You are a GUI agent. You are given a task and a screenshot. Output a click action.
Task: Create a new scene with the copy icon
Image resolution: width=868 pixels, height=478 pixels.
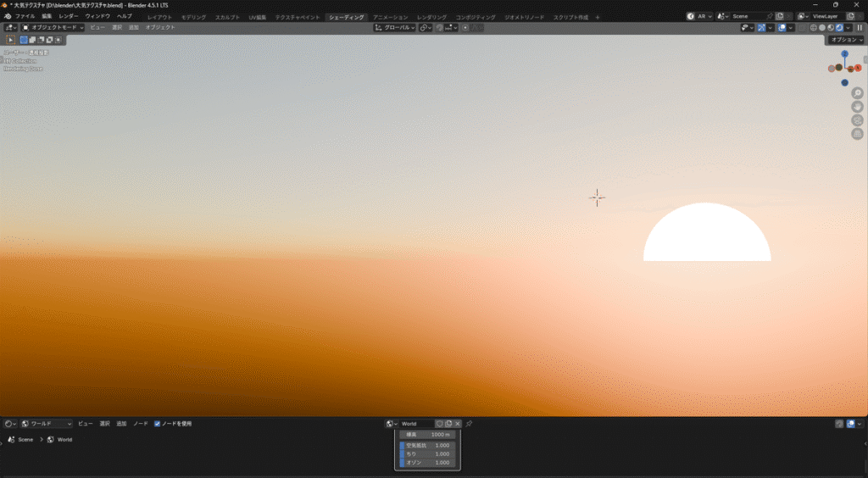pyautogui.click(x=780, y=17)
